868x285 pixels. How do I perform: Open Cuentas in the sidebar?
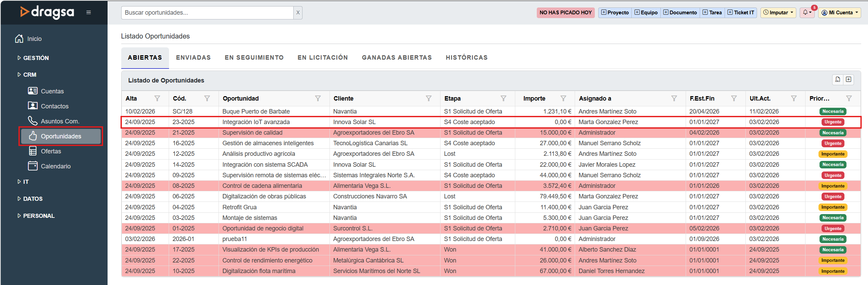(52, 91)
